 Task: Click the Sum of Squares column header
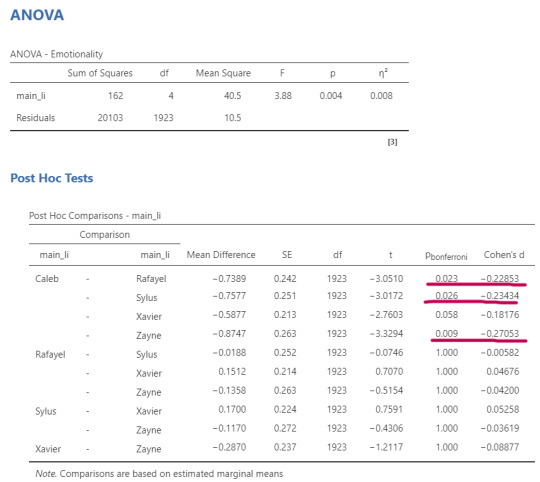pos(100,73)
